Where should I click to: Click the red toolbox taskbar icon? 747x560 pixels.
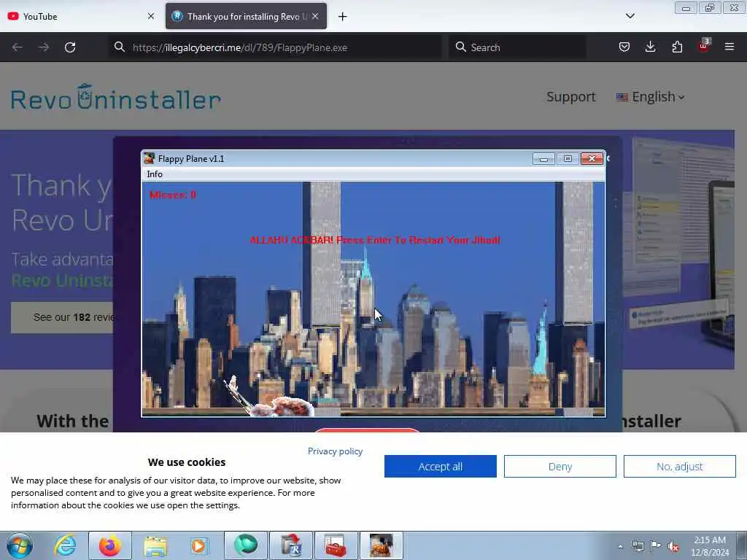(336, 545)
